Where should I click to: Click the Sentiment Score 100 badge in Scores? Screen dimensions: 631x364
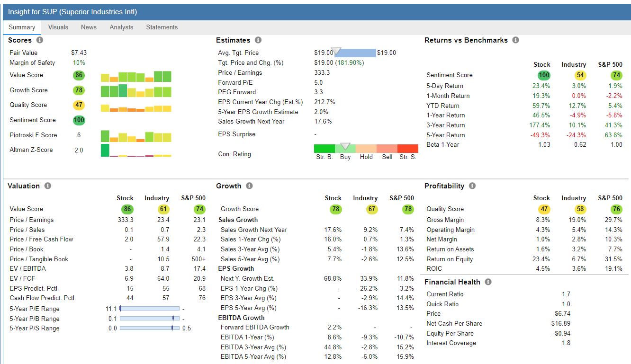(x=79, y=120)
